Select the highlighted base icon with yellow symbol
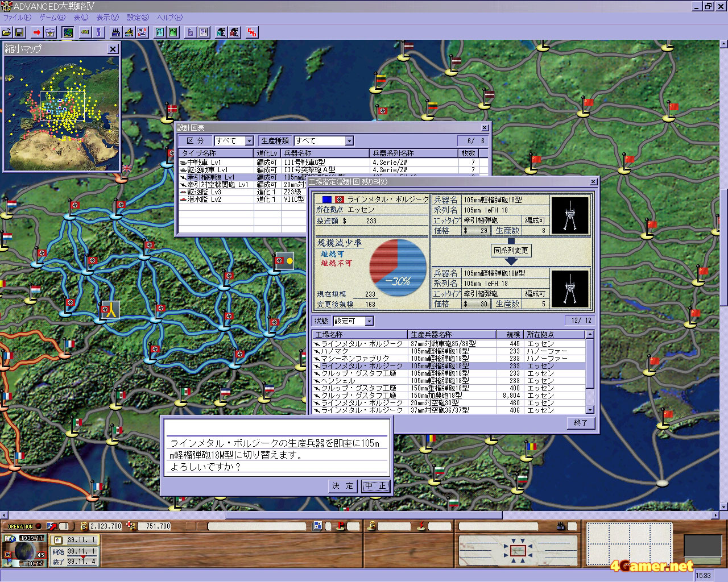 click(110, 310)
